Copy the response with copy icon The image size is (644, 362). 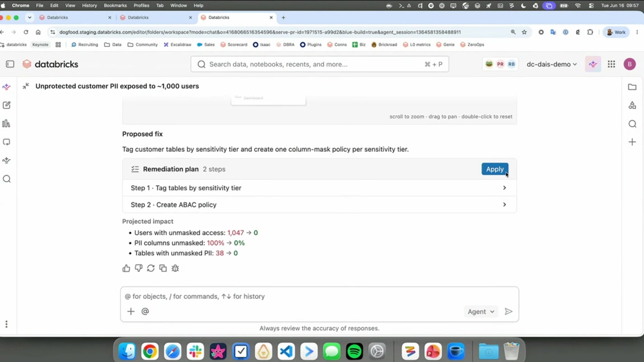[163, 268]
